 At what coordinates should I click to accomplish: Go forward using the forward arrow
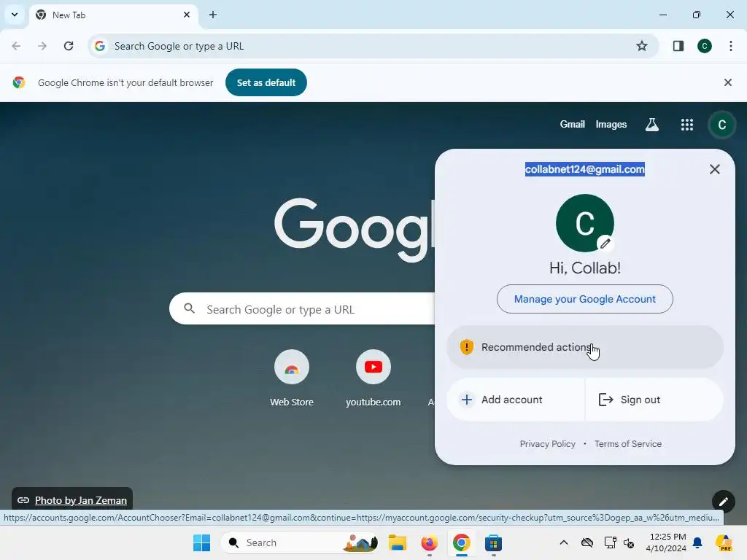42,46
